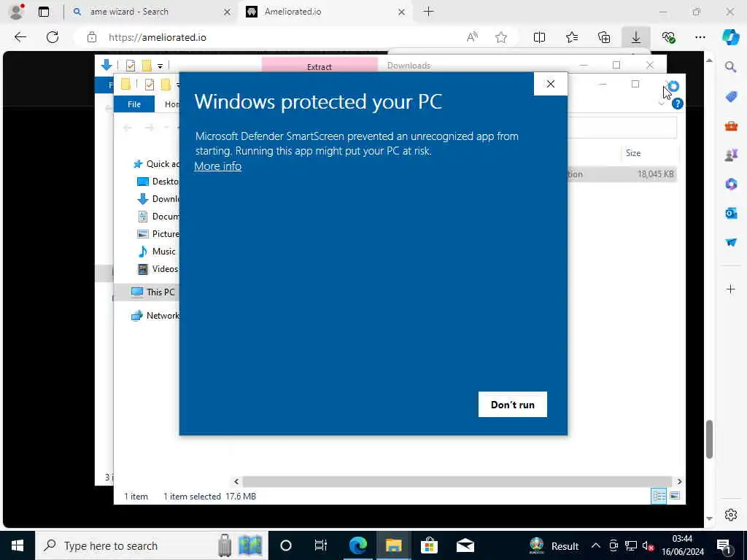Open the Favorites list icon
Image resolution: width=747 pixels, height=560 pixels.
coord(572,37)
